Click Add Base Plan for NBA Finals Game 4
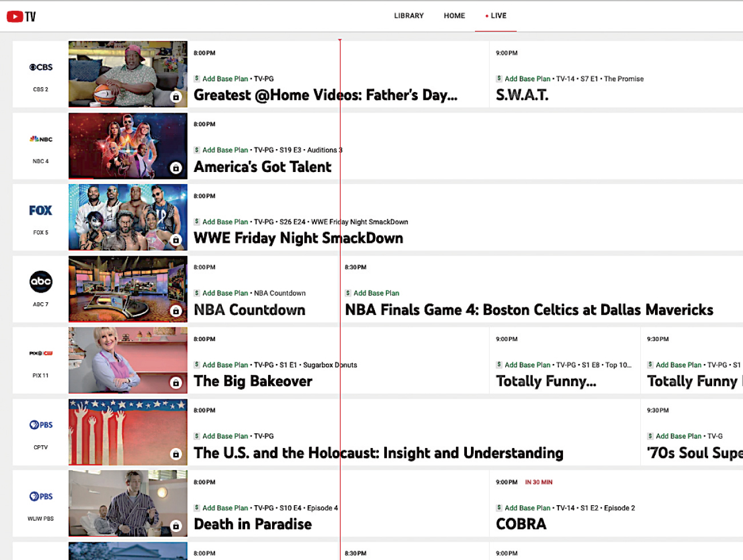Image resolution: width=743 pixels, height=560 pixels. click(376, 293)
